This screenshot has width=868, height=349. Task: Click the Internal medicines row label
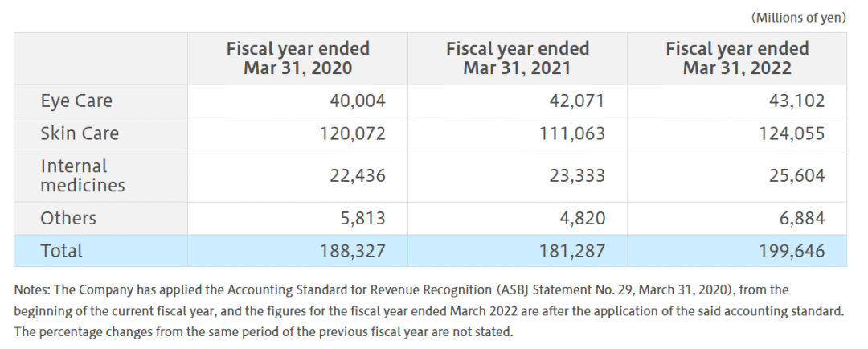click(83, 175)
